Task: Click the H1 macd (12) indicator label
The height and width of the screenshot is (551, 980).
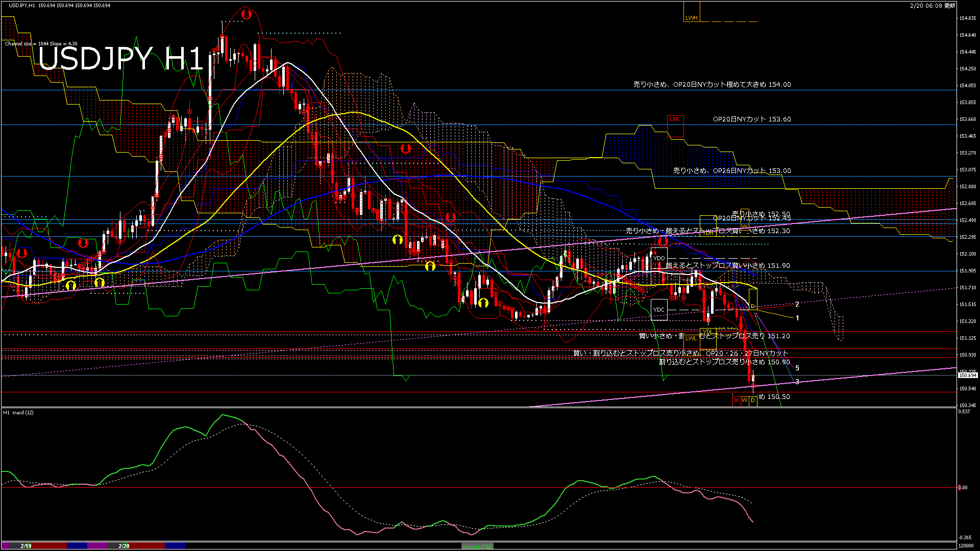Action: pos(18,412)
